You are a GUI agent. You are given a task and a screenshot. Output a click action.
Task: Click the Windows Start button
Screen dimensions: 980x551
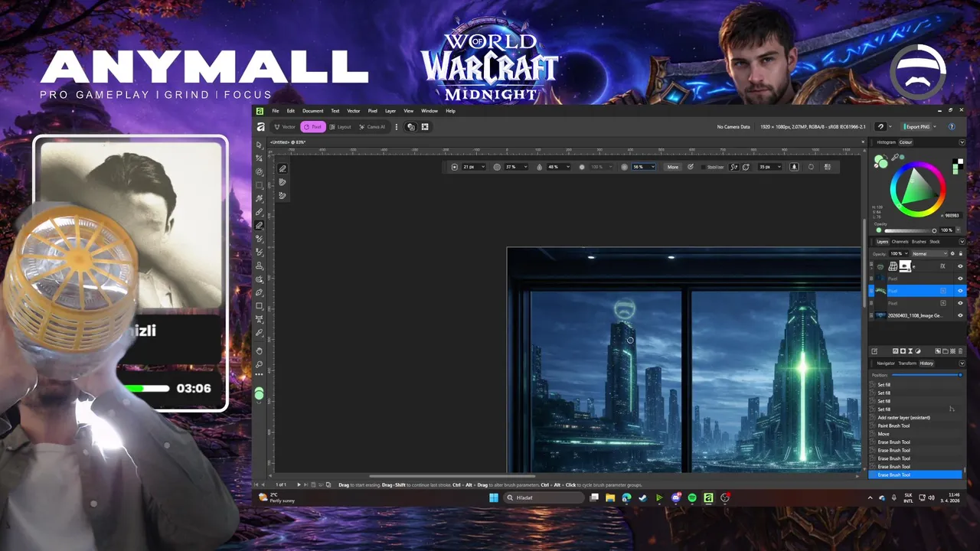point(493,497)
